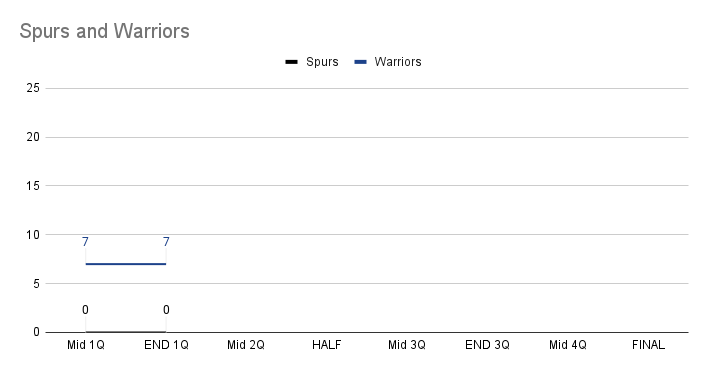Select the END 1Q axis label
This screenshot has width=707, height=371.
[x=166, y=345]
